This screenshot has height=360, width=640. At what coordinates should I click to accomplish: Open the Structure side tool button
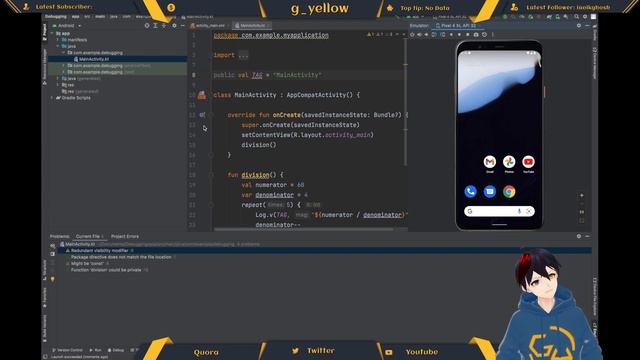pos(44,269)
